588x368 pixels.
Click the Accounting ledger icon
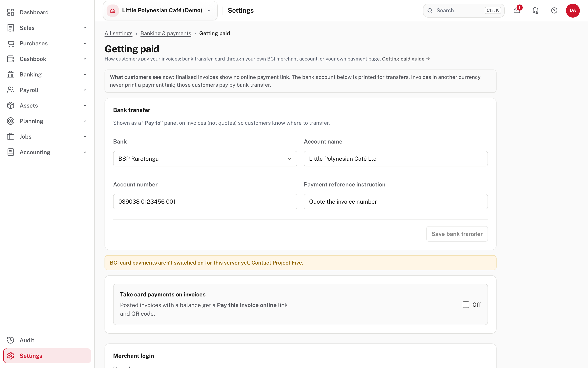10,152
